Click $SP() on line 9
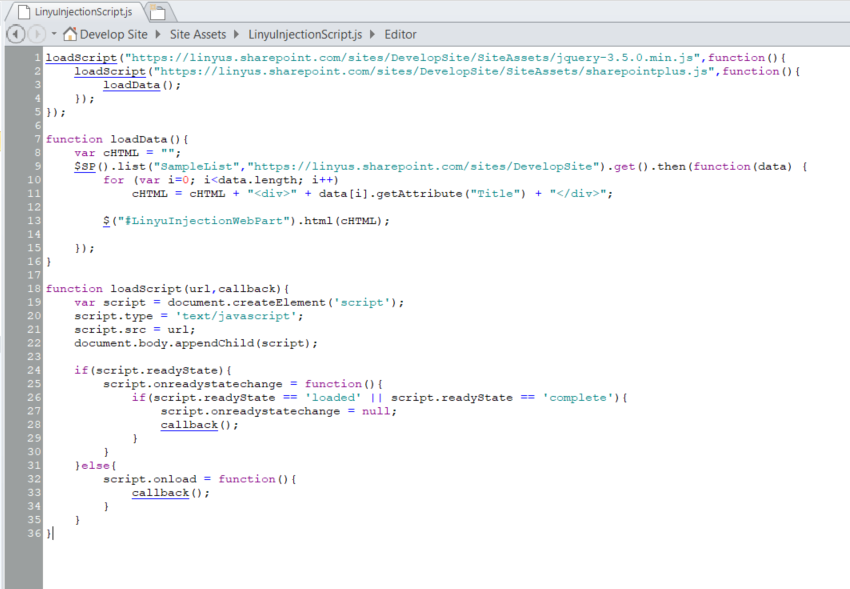The image size is (850, 589). (91, 166)
